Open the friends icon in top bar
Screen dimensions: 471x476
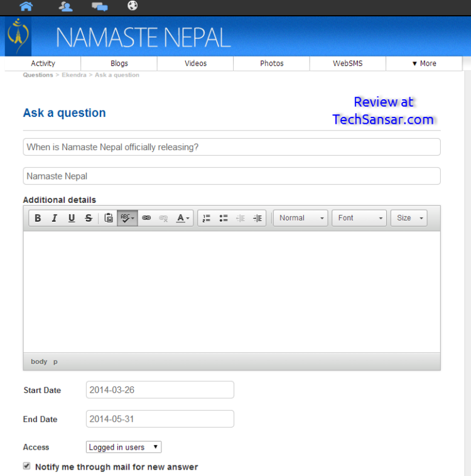[65, 6]
